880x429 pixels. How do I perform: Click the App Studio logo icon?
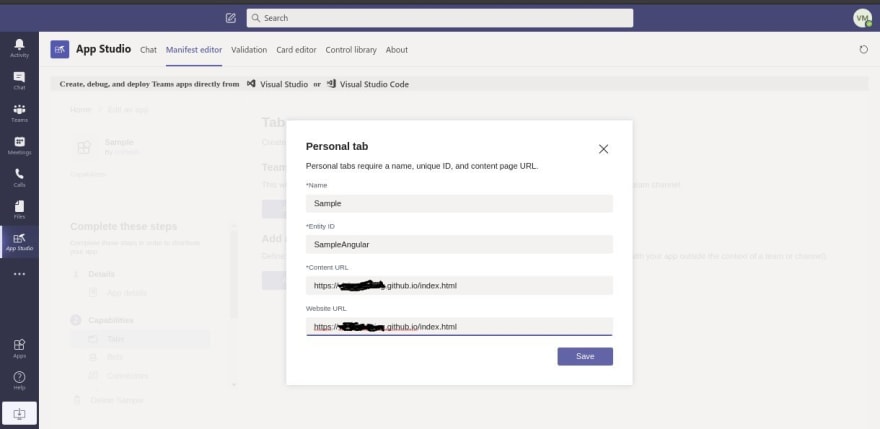pos(59,49)
